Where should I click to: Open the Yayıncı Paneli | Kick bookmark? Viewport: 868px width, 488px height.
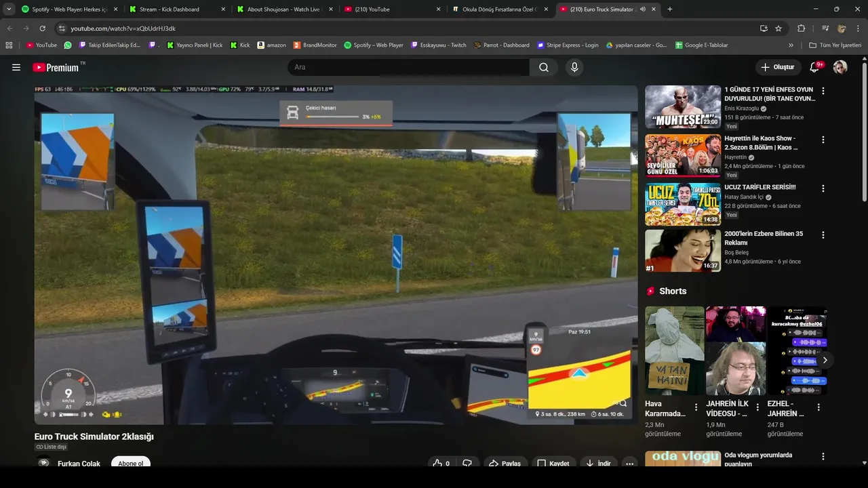(195, 45)
